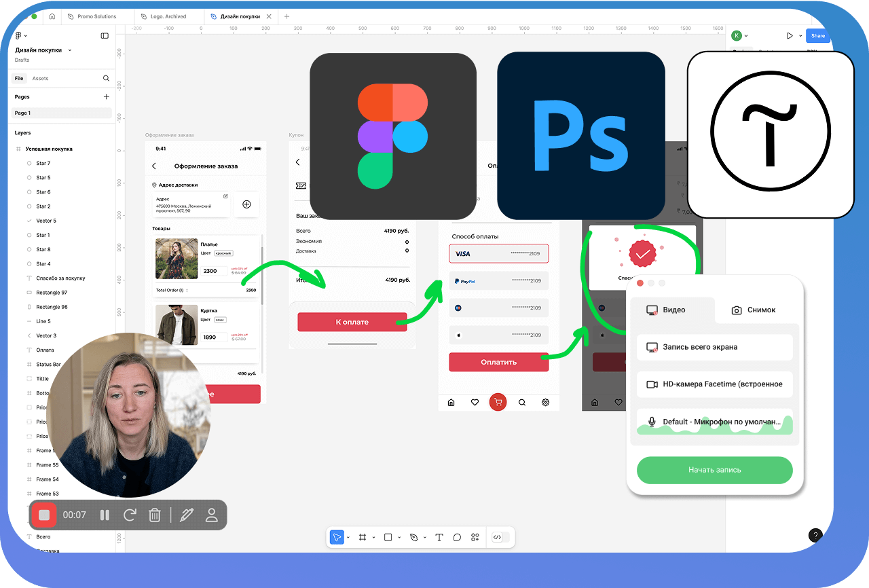Open the present options chevron
The height and width of the screenshot is (588, 869).
[800, 36]
